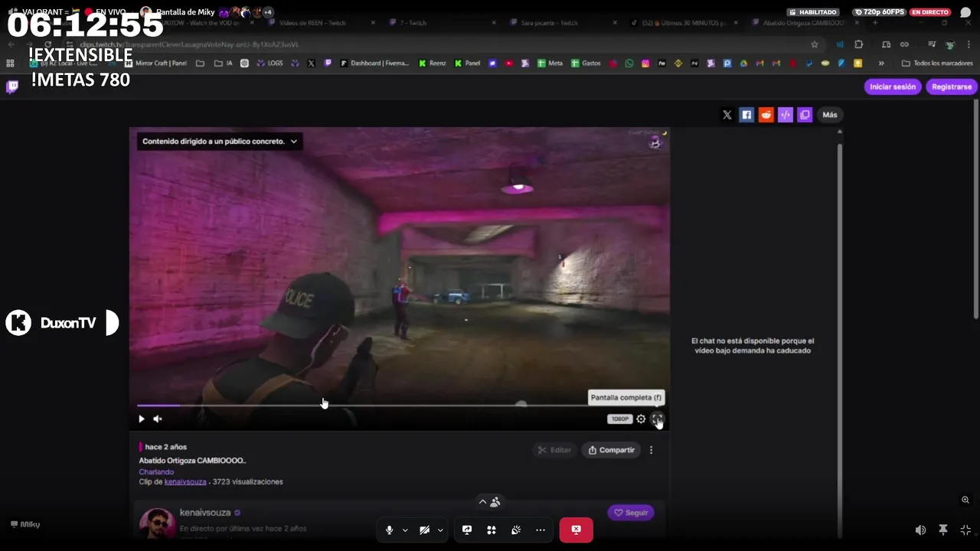The width and height of the screenshot is (980, 551).
Task: Exit fullscreen stream with collapse icon
Action: (x=965, y=530)
